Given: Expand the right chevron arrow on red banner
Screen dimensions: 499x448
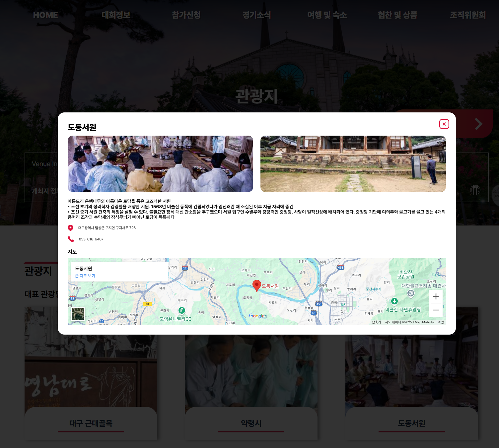Looking at the screenshot, I should (x=478, y=124).
